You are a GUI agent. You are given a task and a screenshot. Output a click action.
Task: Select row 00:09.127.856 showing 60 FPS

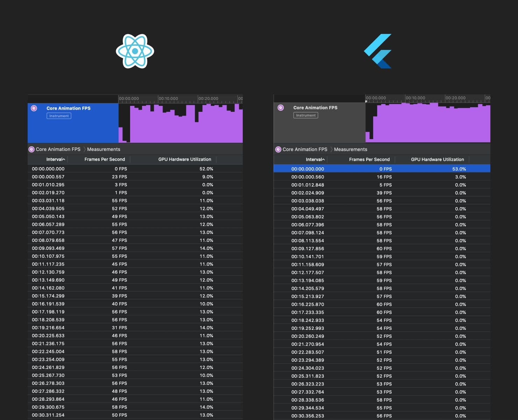pos(382,248)
